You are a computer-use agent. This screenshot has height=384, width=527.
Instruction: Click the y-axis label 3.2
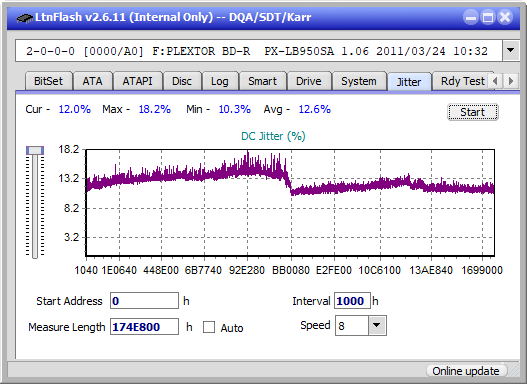click(x=72, y=237)
